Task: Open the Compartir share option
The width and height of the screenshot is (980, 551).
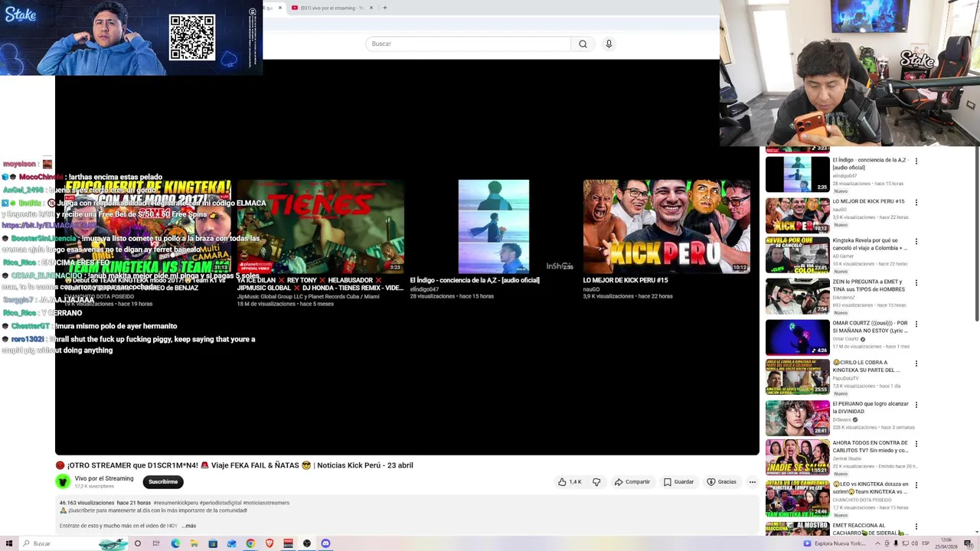Action: click(x=632, y=482)
